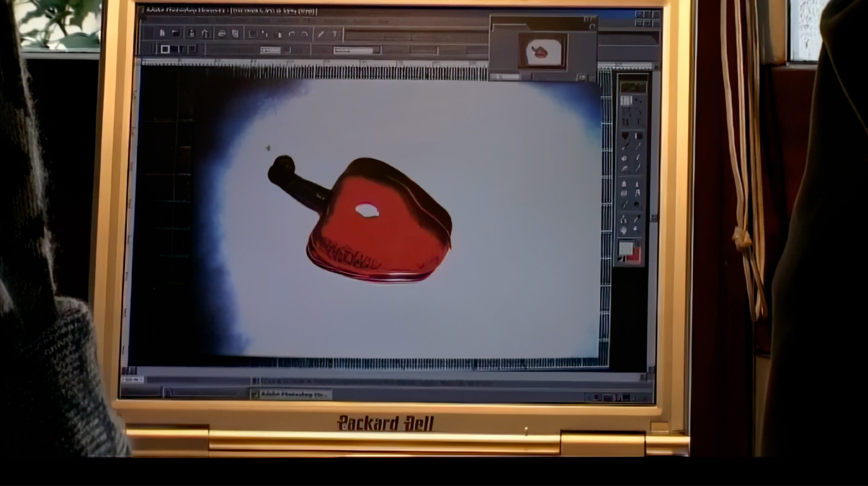The image size is (868, 486).
Task: Click the New file icon in the toolbar
Action: click(162, 33)
